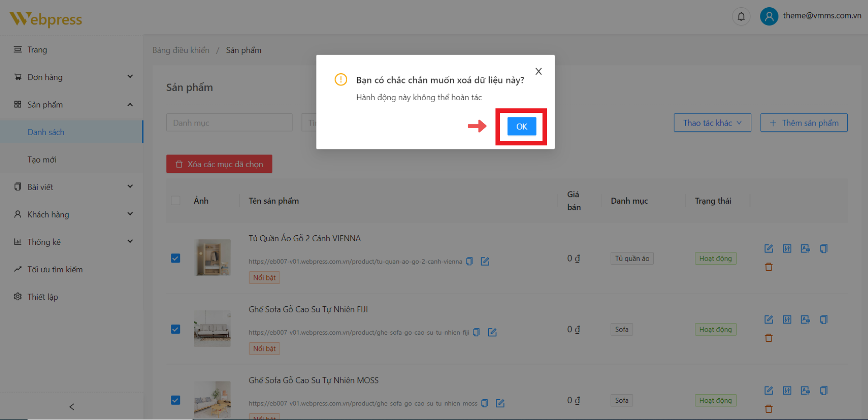Open Tạo mới in the sidebar
The width and height of the screenshot is (868, 420).
42,160
